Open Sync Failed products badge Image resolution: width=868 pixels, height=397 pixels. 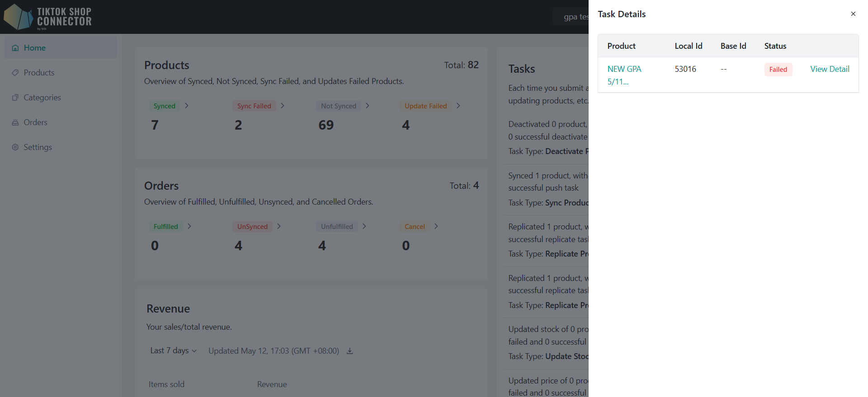(x=254, y=106)
